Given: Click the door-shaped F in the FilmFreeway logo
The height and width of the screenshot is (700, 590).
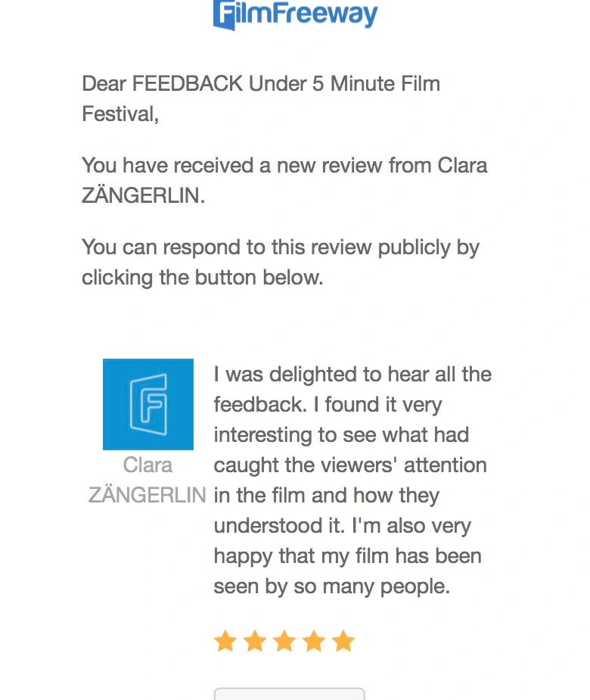Looking at the screenshot, I should click(x=225, y=14).
